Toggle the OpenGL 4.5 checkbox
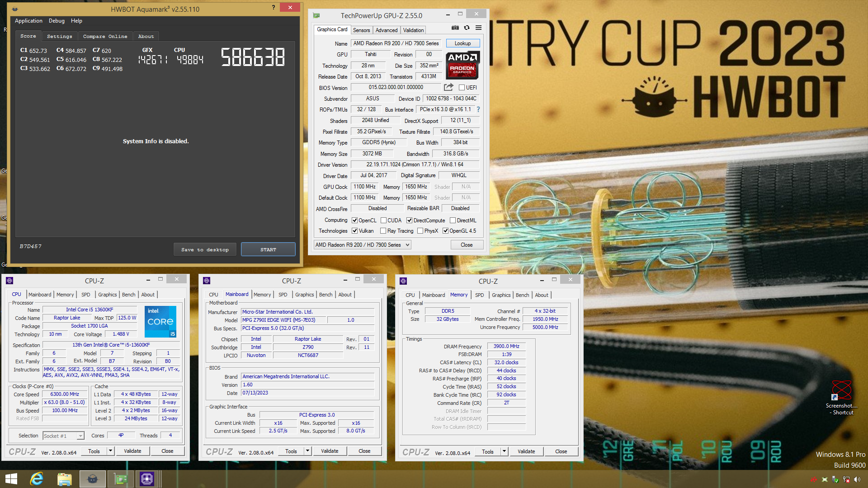The image size is (868, 488). coord(445,230)
